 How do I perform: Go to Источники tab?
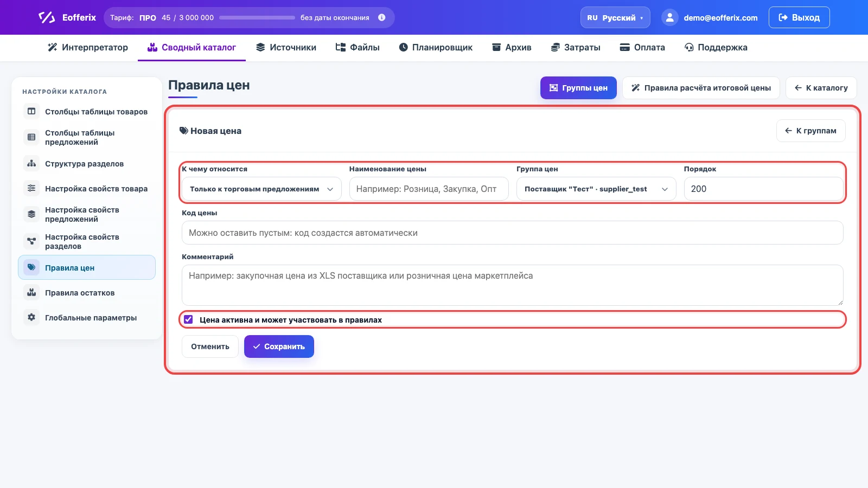pos(286,47)
